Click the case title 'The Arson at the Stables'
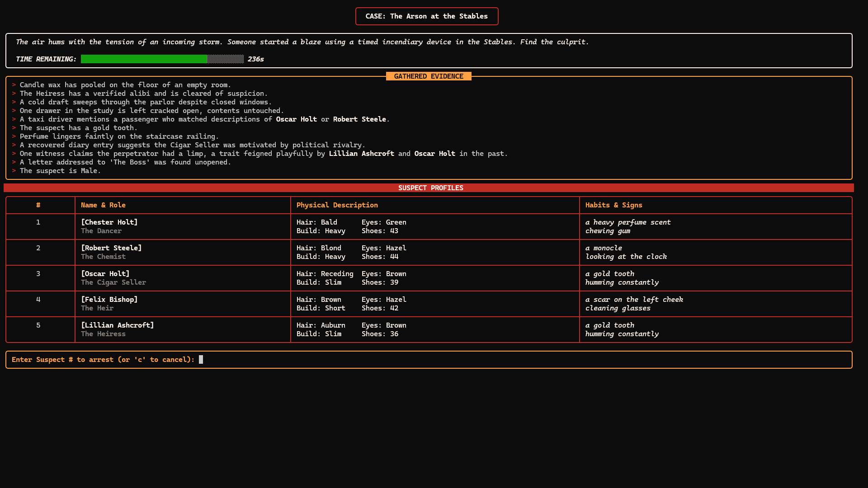 426,16
